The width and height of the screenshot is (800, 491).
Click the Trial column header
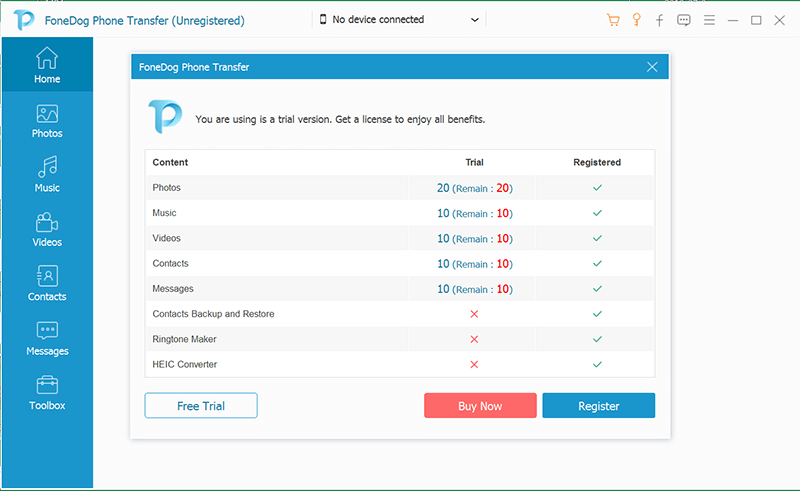click(x=474, y=162)
